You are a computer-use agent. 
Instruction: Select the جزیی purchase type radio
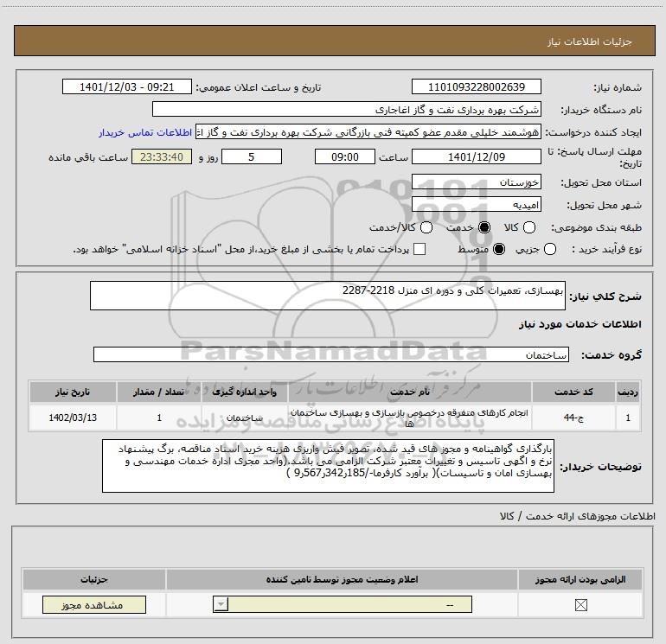point(549,249)
